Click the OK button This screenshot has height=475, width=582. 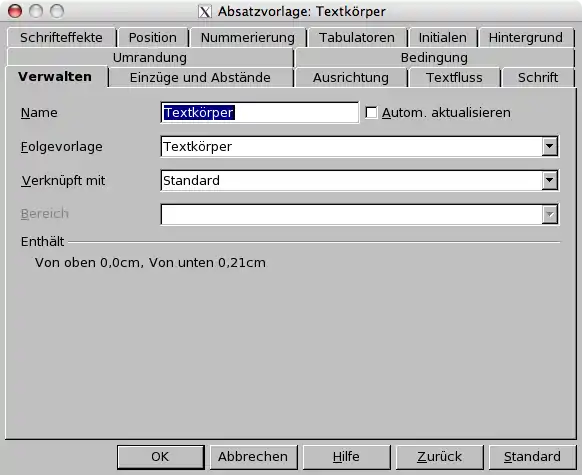[x=160, y=457]
